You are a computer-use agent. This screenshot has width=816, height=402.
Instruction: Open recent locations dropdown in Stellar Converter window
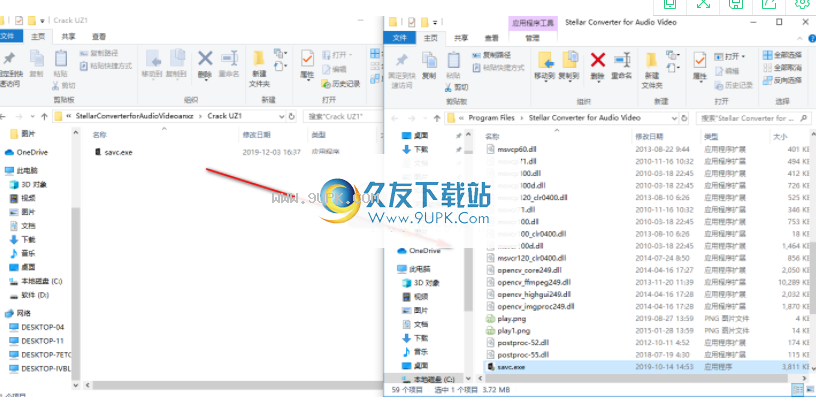425,118
